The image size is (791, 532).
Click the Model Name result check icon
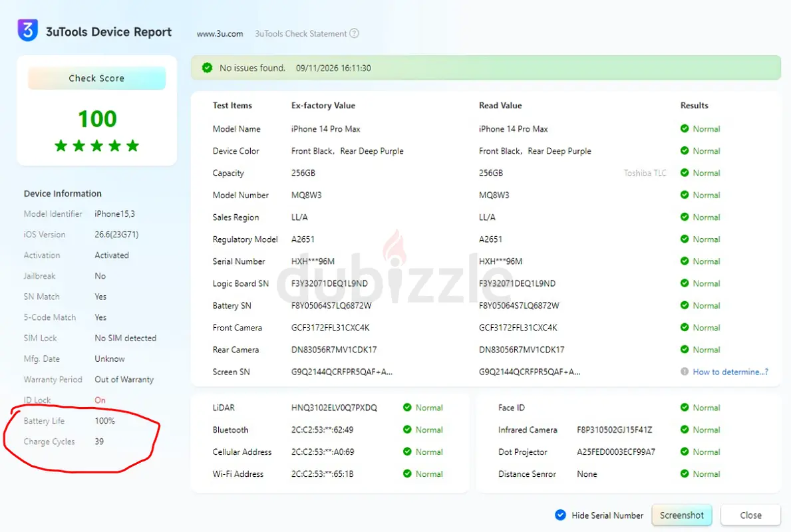click(x=685, y=128)
